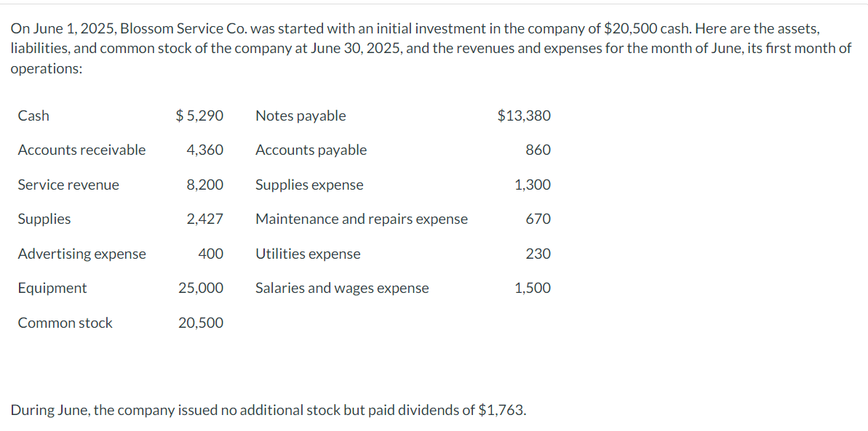Click the 4,360 accounts receivable value
The image size is (868, 431).
(205, 150)
